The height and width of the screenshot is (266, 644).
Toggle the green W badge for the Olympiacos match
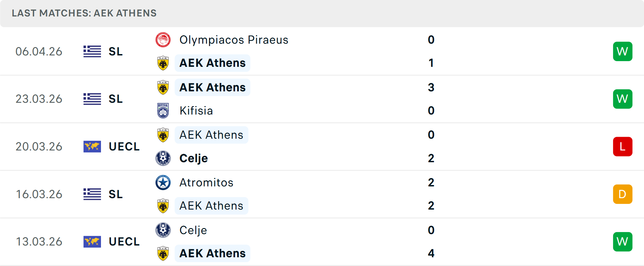[623, 51]
